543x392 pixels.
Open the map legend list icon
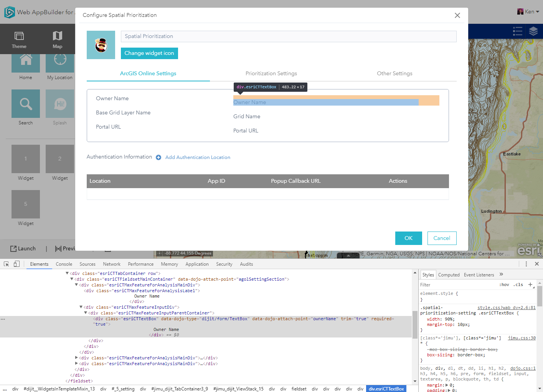click(x=518, y=31)
